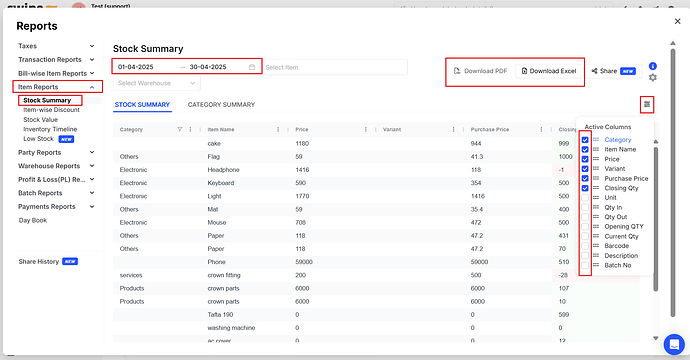Screen dimensions: 690x360
Task: Click Download PDF button
Action: click(481, 71)
